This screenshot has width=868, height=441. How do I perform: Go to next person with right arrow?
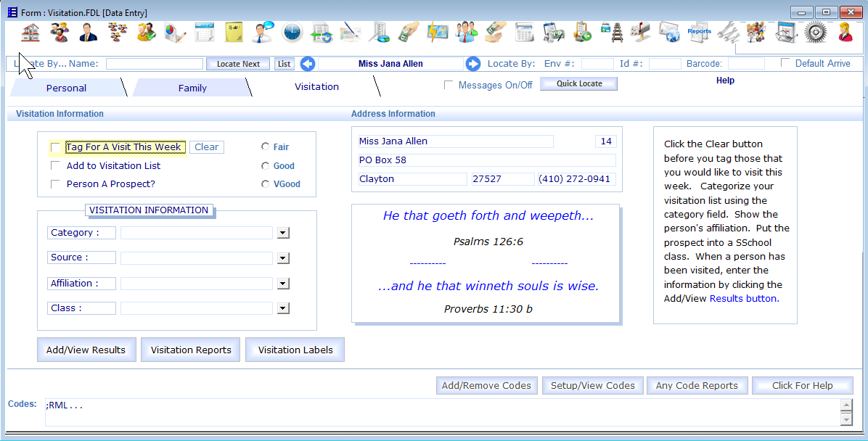tap(472, 64)
